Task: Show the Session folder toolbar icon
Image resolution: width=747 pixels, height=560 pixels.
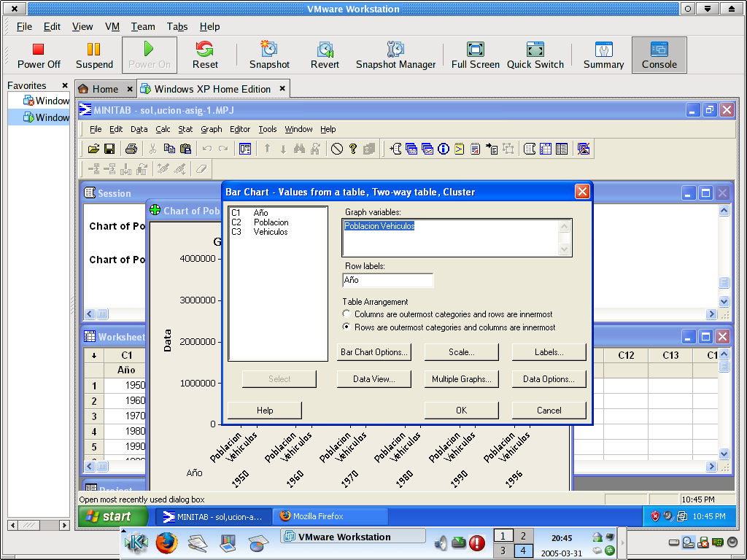Action: [x=395, y=149]
